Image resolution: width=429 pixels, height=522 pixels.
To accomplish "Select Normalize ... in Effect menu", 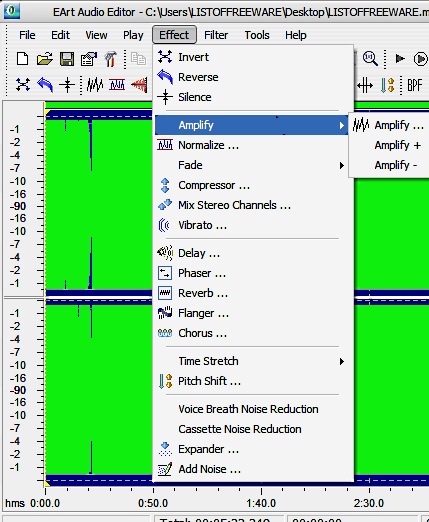I will pyautogui.click(x=252, y=145).
